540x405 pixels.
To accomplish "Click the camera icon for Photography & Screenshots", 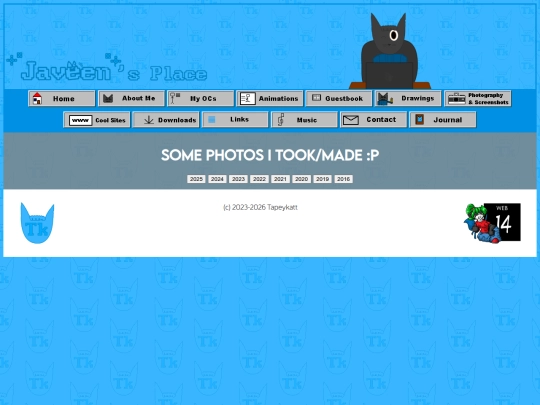I will point(457,99).
